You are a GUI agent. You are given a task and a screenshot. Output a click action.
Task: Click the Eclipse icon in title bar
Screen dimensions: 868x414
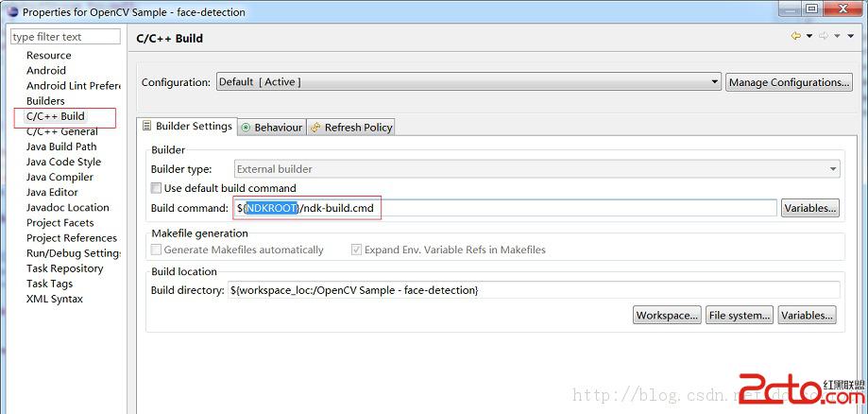click(x=12, y=11)
